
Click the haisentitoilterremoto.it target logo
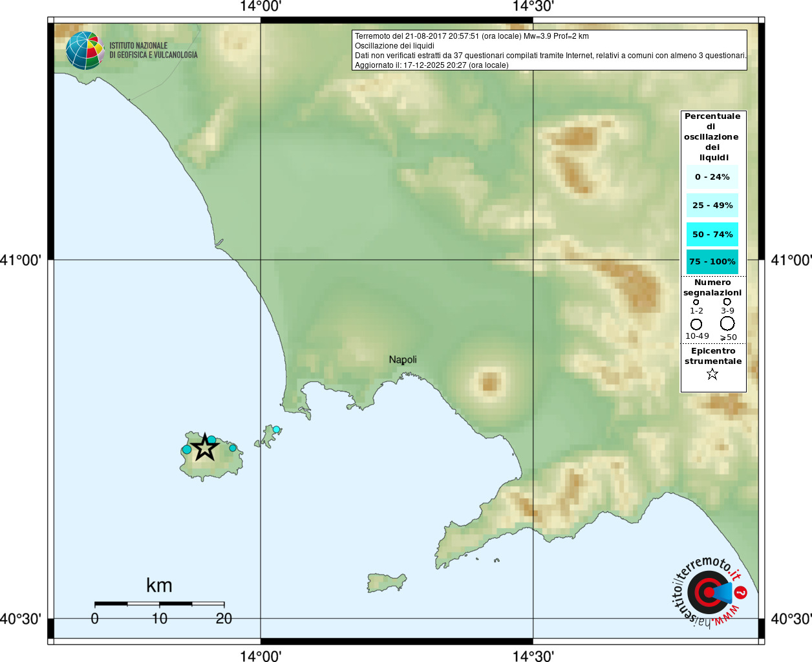(709, 592)
